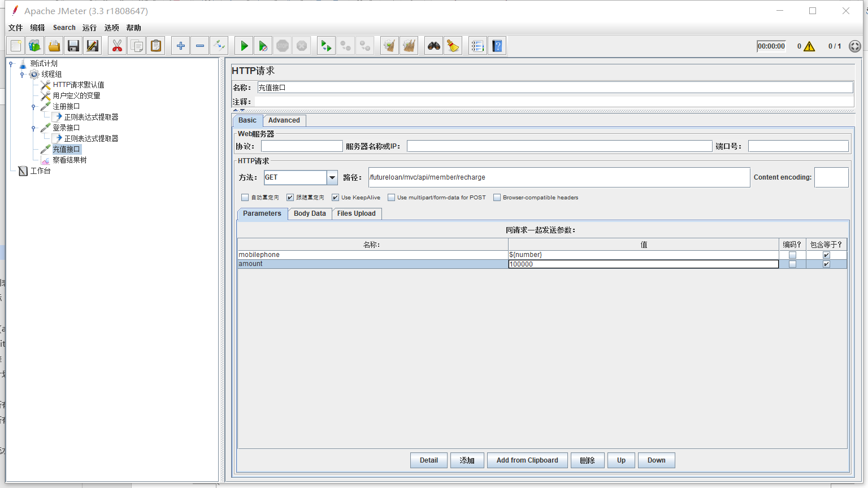Toggle 包含等于 checkbox in the amount row
This screenshot has height=488, width=868.
[x=826, y=264]
